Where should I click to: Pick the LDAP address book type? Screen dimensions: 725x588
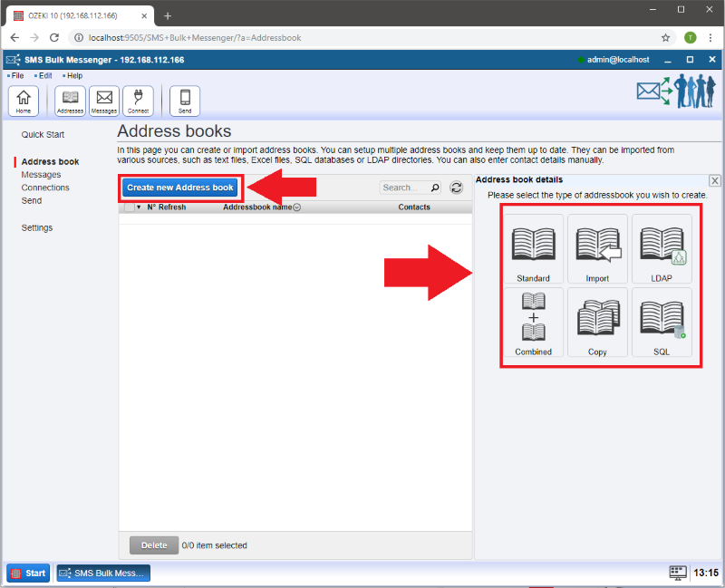tap(662, 249)
